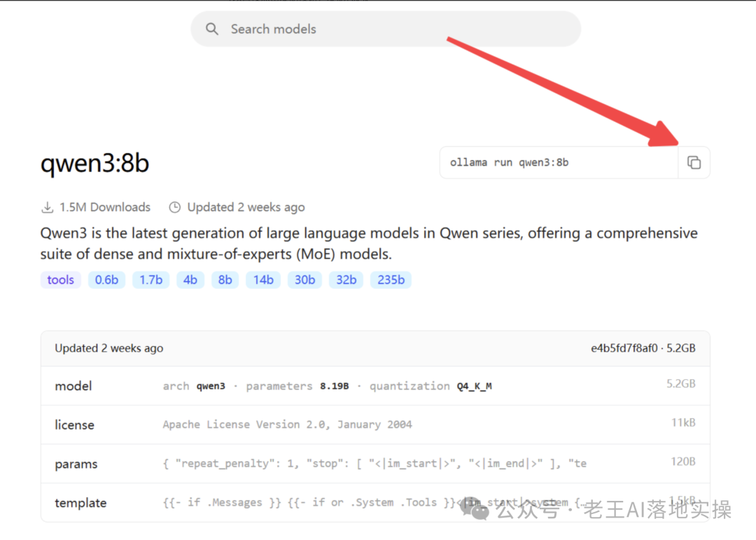Viewport: 756px width, 540px height.
Task: Enable the 32b variant selection
Action: pos(346,279)
